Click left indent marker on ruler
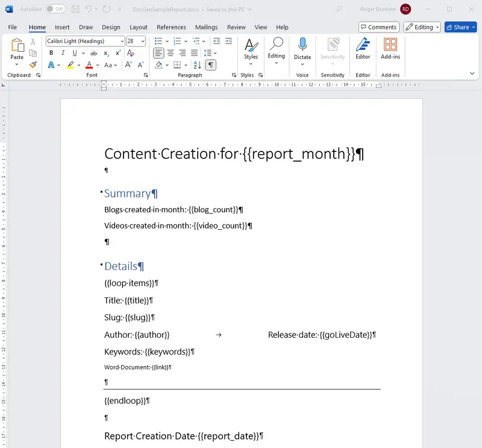 pyautogui.click(x=104, y=85)
